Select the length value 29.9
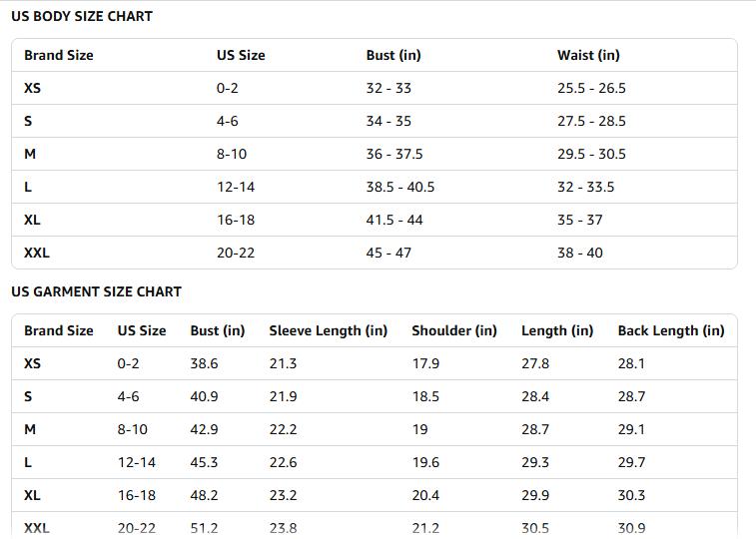Image resolution: width=756 pixels, height=539 pixels. click(534, 495)
